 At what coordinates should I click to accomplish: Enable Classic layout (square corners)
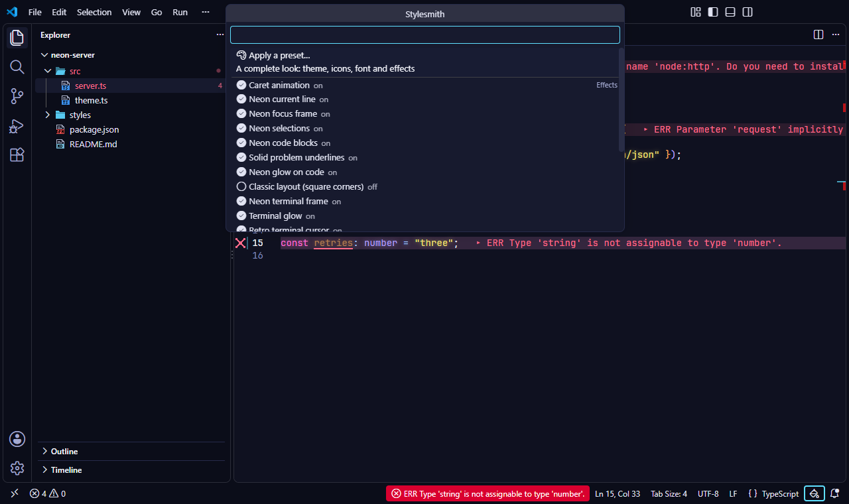tap(424, 187)
